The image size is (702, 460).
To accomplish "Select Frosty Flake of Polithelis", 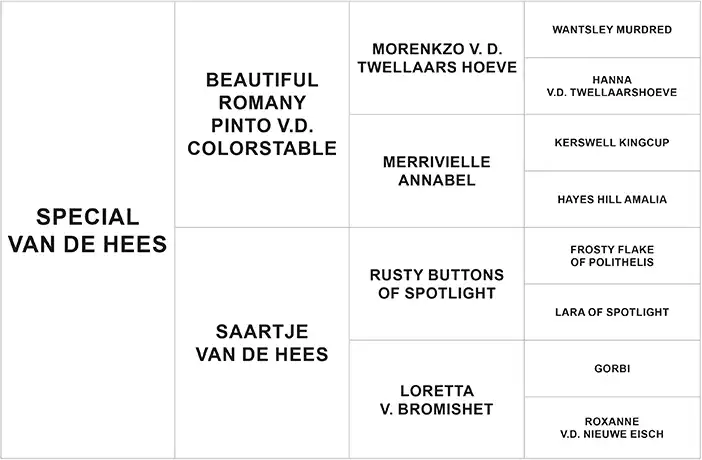I will coord(612,256).
